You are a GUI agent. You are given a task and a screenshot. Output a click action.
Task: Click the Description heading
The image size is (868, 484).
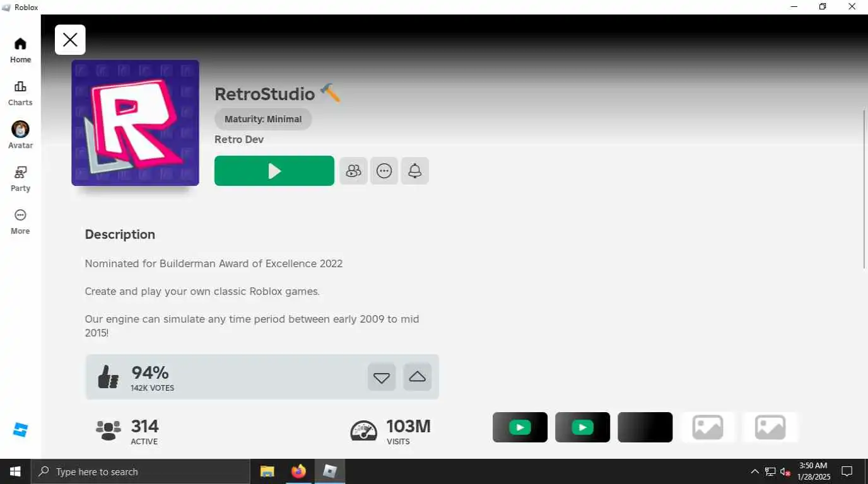120,234
